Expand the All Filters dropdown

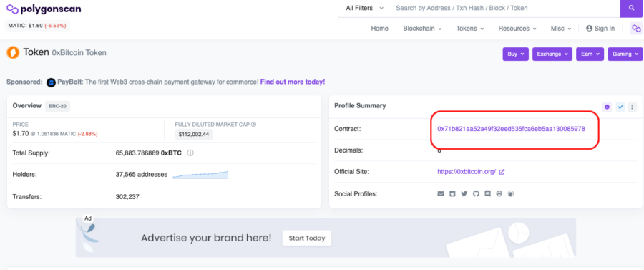click(364, 8)
